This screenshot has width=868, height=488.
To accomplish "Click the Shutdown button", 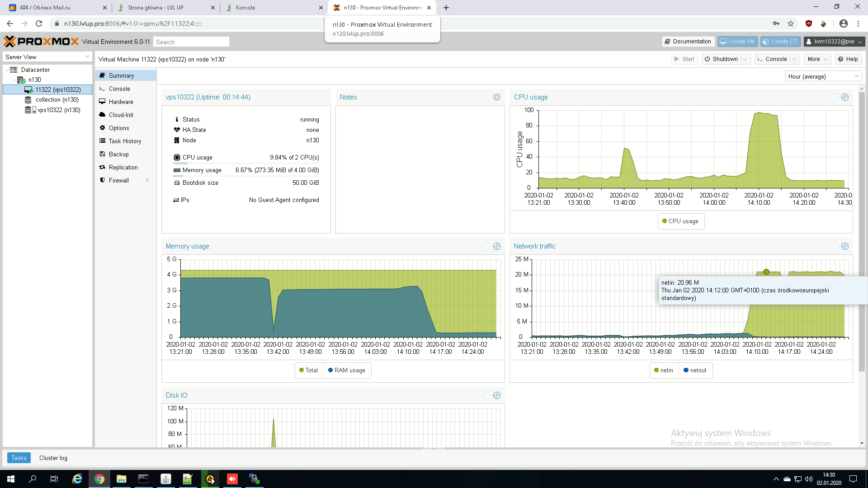I will (721, 59).
